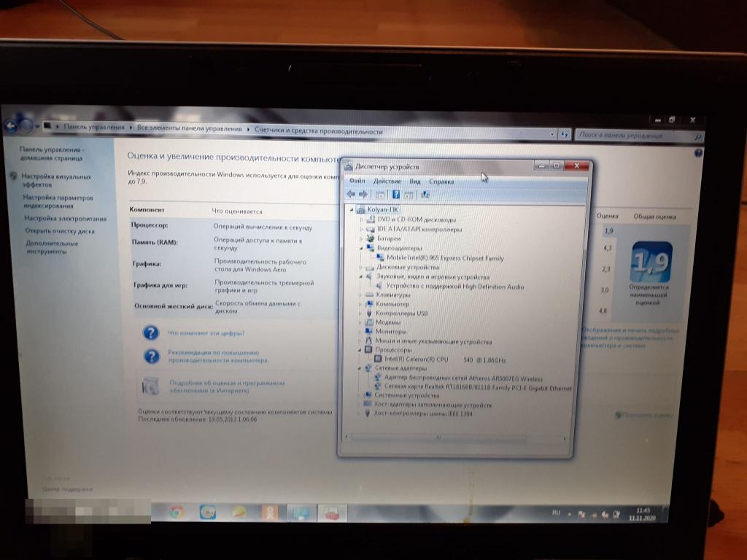
Task: Click the volume speaker tray icon
Action: 605,514
